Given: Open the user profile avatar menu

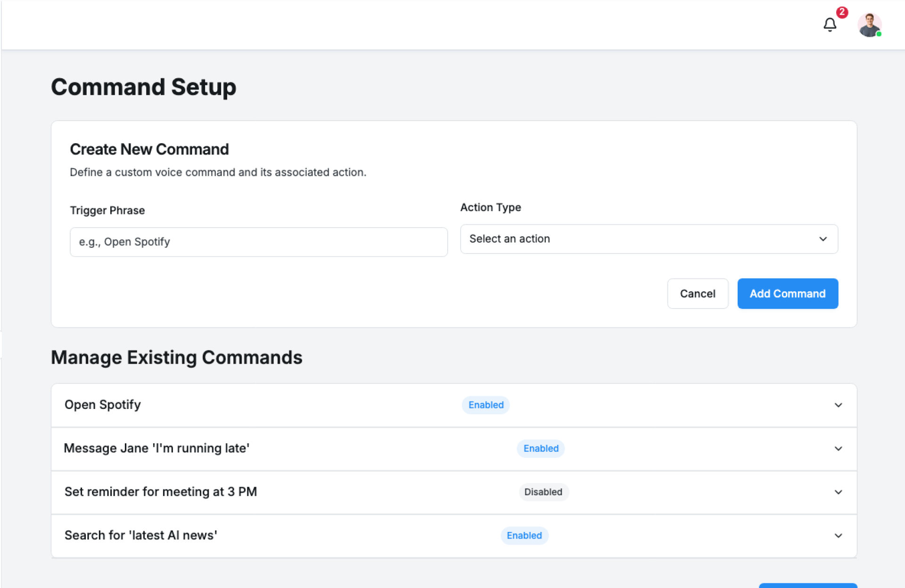Looking at the screenshot, I should pyautogui.click(x=869, y=24).
